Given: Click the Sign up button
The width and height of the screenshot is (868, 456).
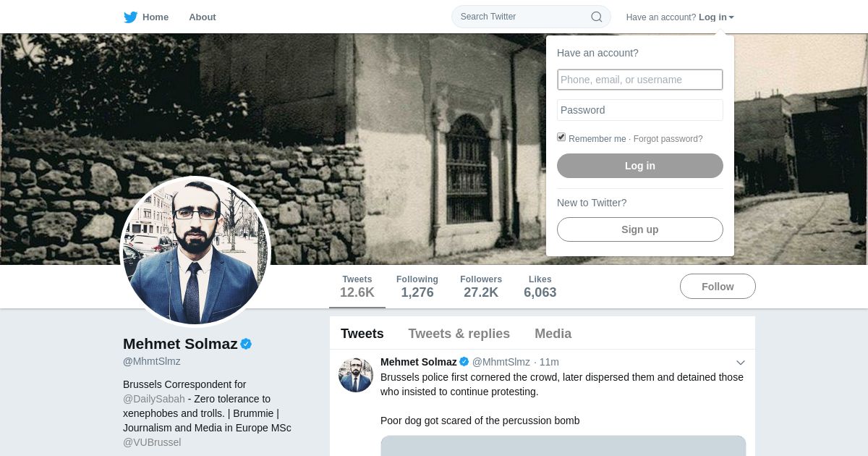Looking at the screenshot, I should tap(640, 229).
